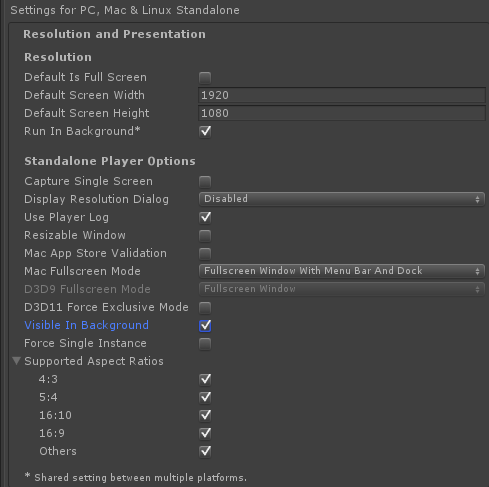
Task: Tick Mac App Store Validation checkbox
Action: pyautogui.click(x=205, y=254)
